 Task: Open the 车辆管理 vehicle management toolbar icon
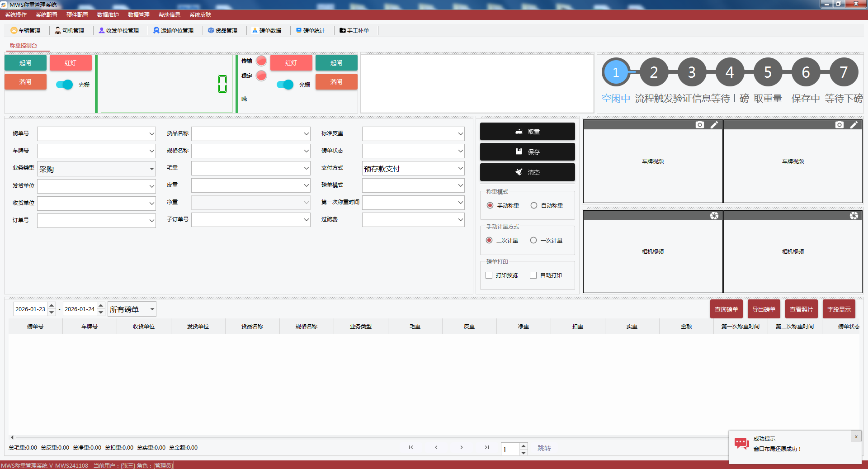tap(25, 30)
